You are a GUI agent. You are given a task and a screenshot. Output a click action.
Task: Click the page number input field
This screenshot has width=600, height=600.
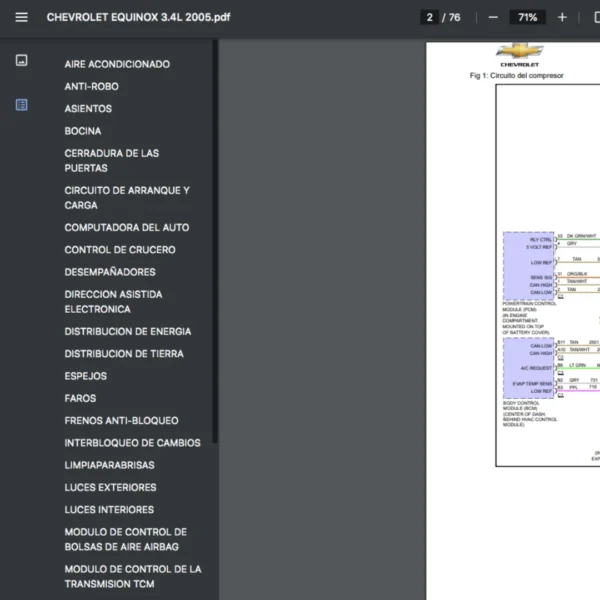[431, 17]
